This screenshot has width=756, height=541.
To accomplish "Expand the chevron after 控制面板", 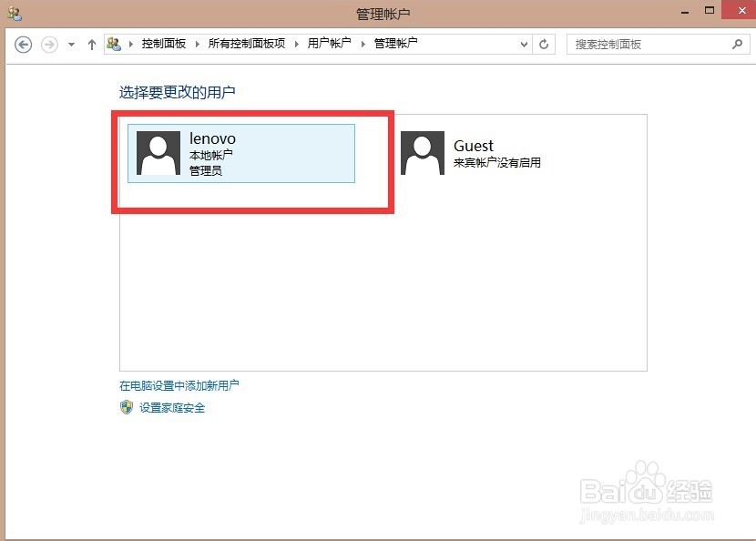I will (197, 44).
